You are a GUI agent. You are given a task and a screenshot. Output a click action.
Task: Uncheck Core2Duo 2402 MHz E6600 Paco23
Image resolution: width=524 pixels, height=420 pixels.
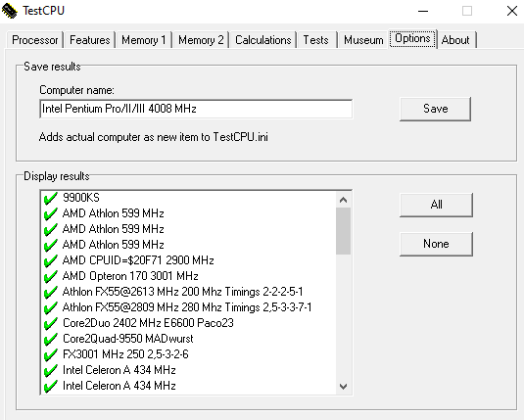51,323
